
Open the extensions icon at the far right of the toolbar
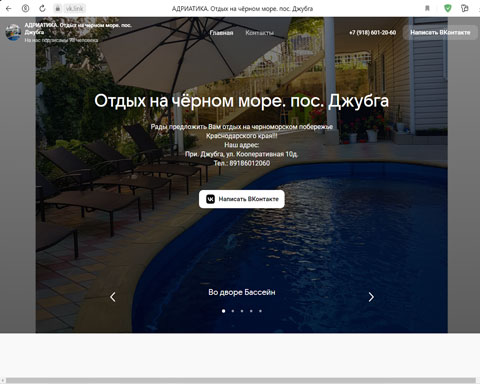[465, 9]
